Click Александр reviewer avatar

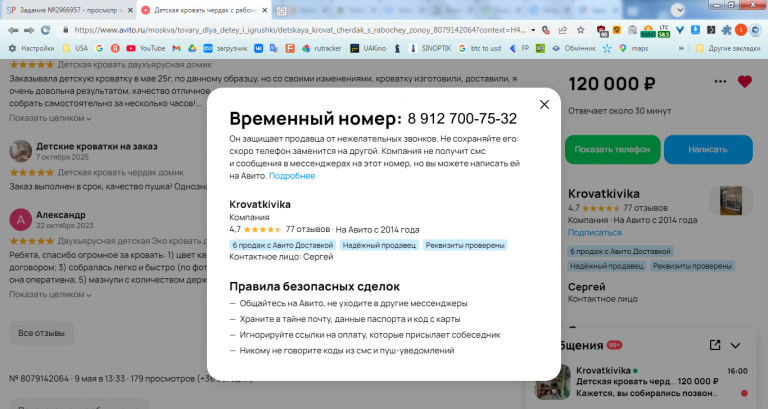click(x=21, y=220)
